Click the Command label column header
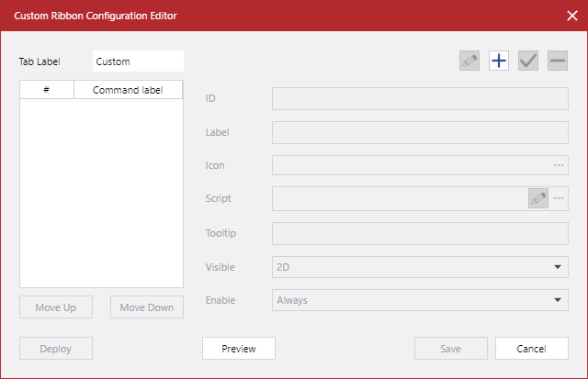 [x=128, y=90]
